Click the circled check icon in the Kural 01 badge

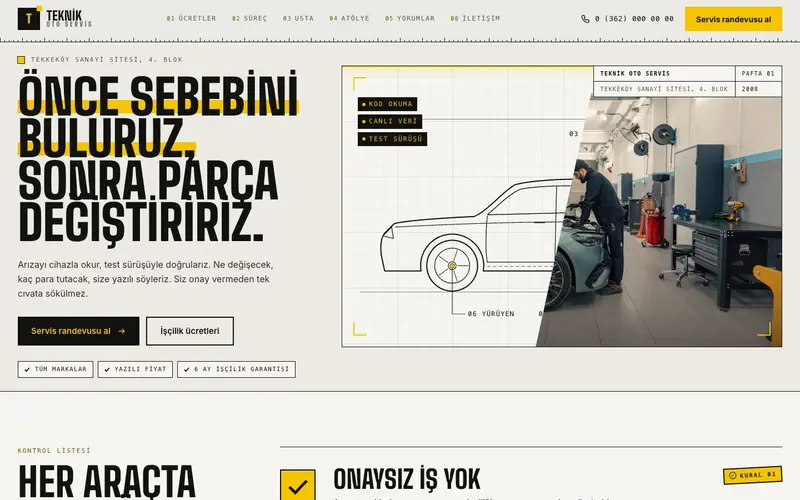pyautogui.click(x=733, y=476)
